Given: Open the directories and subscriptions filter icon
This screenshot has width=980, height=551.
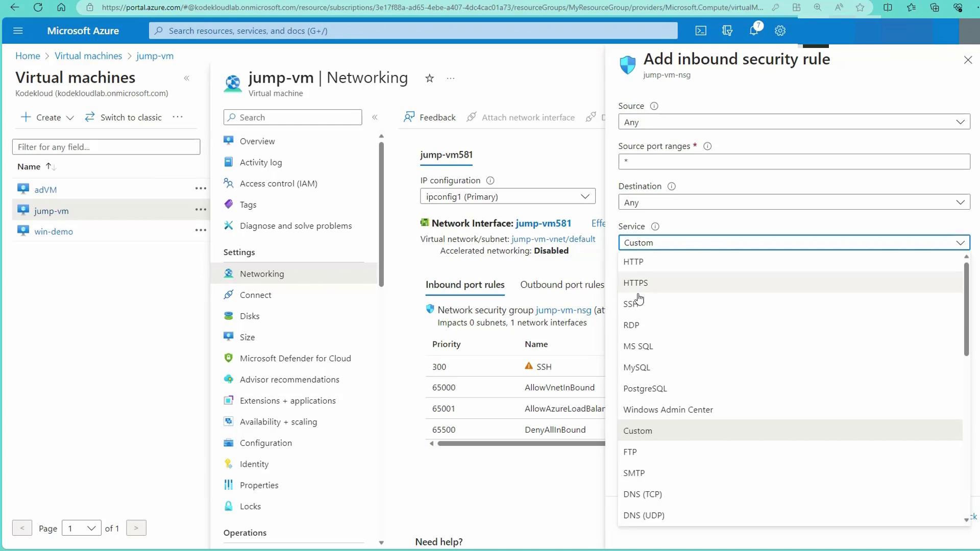Looking at the screenshot, I should tap(727, 31).
